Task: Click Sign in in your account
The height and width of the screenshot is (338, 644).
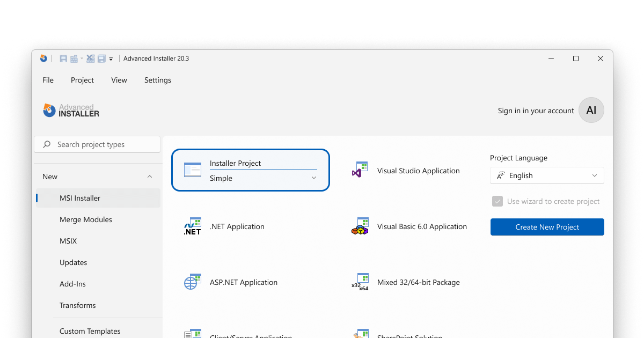Action: click(x=536, y=111)
